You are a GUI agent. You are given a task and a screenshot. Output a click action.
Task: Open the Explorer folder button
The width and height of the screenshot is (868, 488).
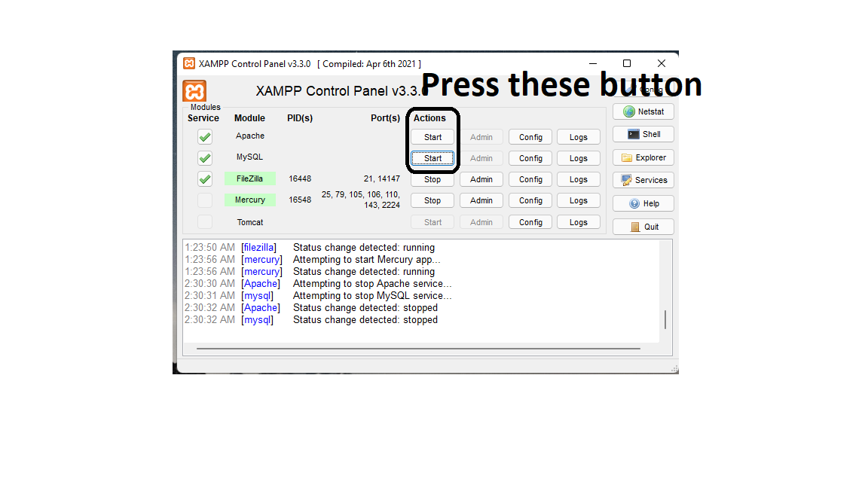643,157
